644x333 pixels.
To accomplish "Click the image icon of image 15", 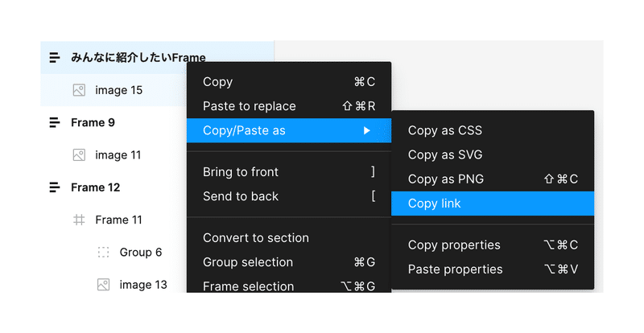I will [79, 90].
